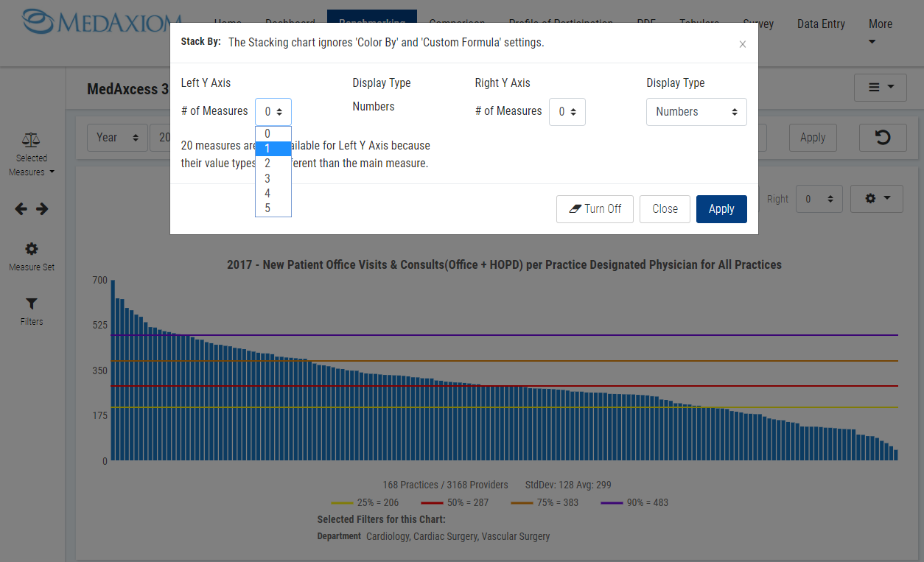Click the right arrow navigation icon
This screenshot has width=924, height=562.
[42, 209]
